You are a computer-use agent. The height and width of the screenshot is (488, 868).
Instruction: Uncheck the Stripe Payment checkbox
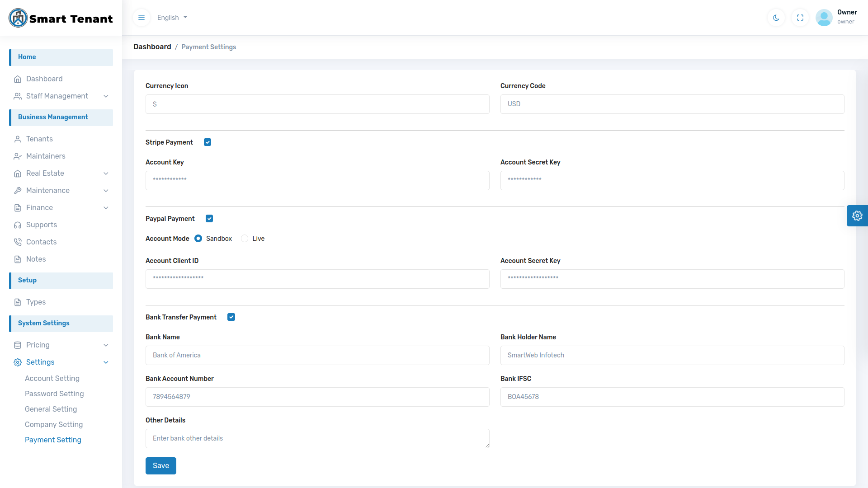(x=208, y=142)
